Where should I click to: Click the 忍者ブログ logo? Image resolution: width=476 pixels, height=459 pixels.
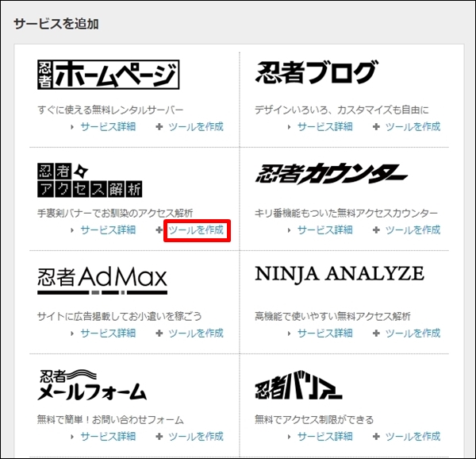tap(317, 72)
